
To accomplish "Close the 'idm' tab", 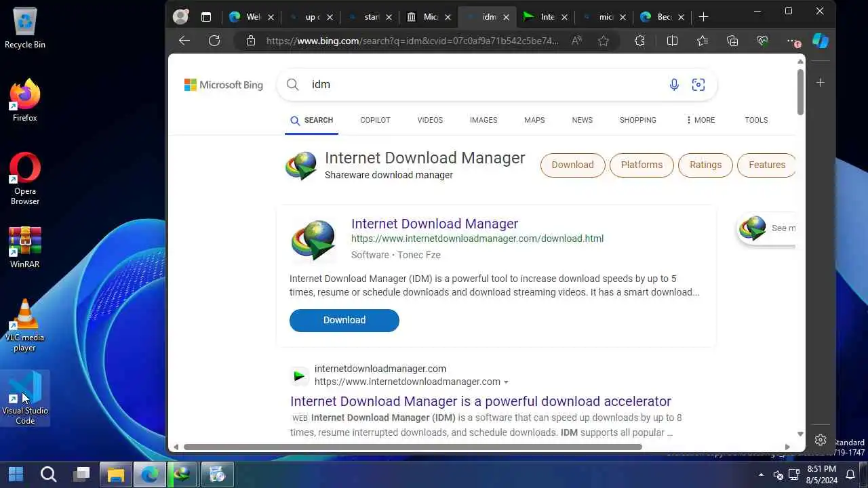I will [x=506, y=17].
